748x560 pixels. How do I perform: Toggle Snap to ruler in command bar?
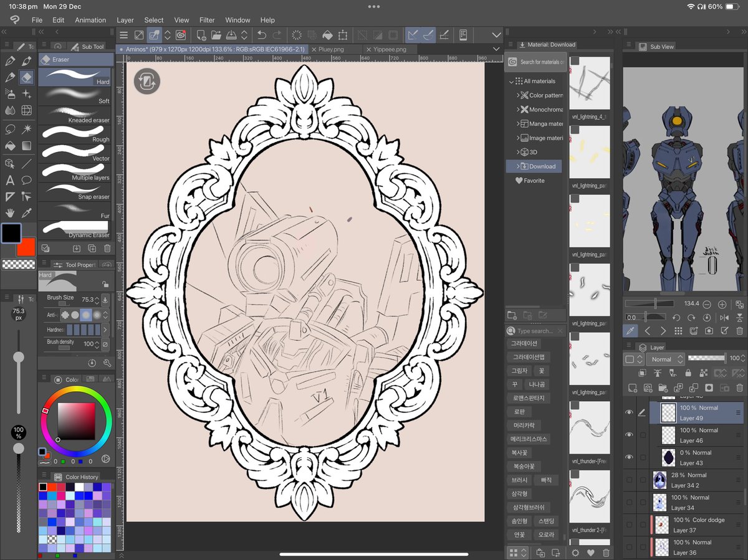tap(413, 36)
